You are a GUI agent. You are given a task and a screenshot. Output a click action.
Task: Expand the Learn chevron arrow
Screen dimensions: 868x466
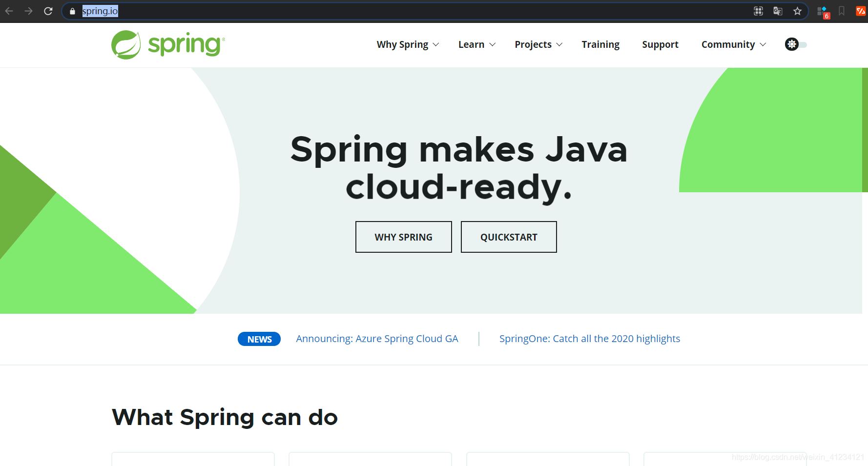(493, 45)
